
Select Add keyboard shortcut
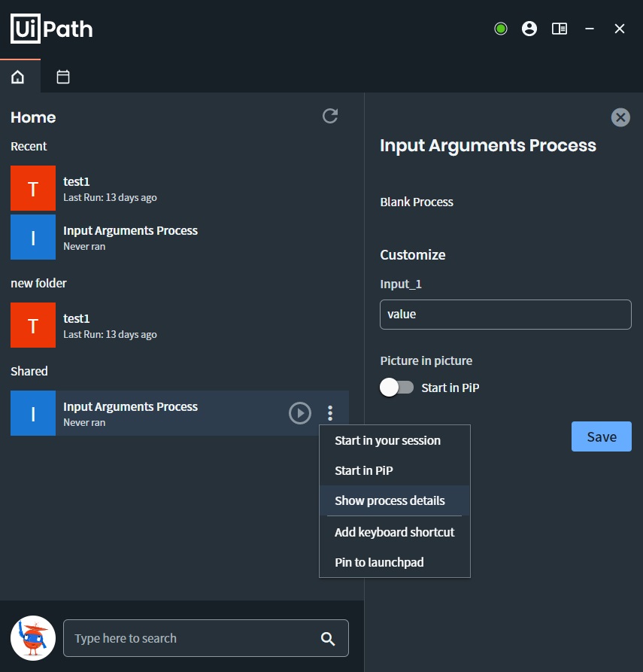point(395,532)
